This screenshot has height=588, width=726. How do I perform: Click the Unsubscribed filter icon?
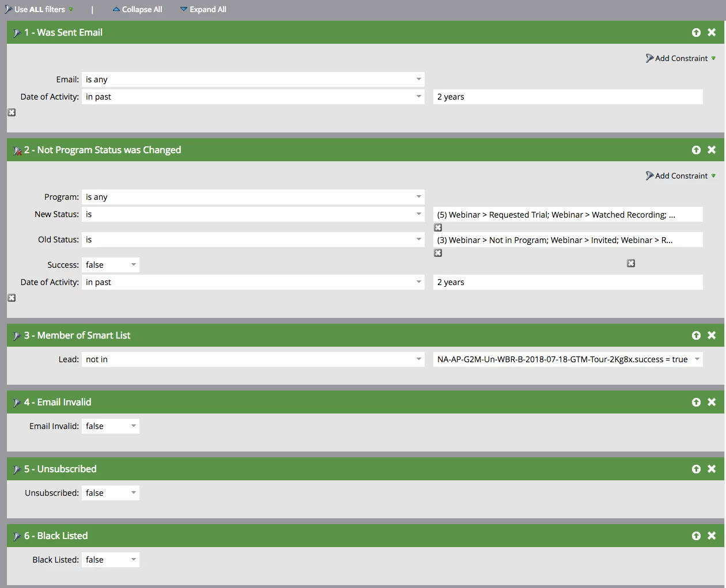17,469
